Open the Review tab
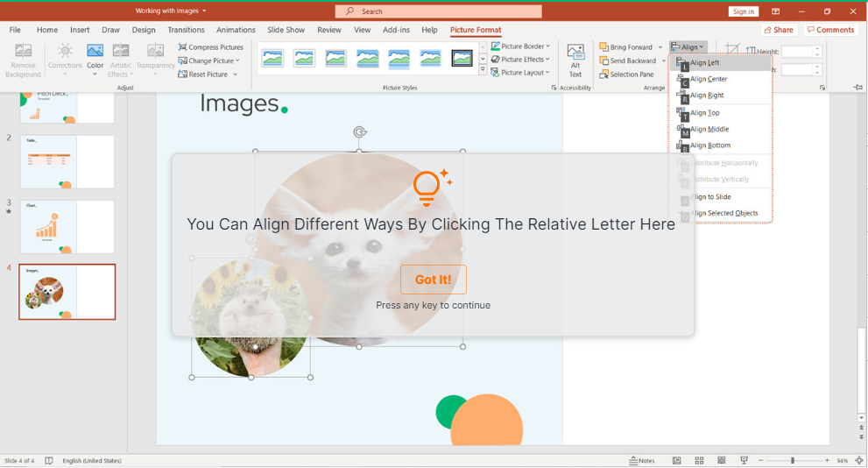868x468 pixels. [328, 30]
